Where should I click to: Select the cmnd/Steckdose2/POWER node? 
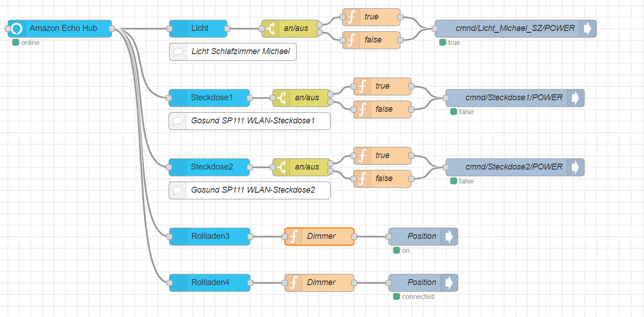[515, 167]
